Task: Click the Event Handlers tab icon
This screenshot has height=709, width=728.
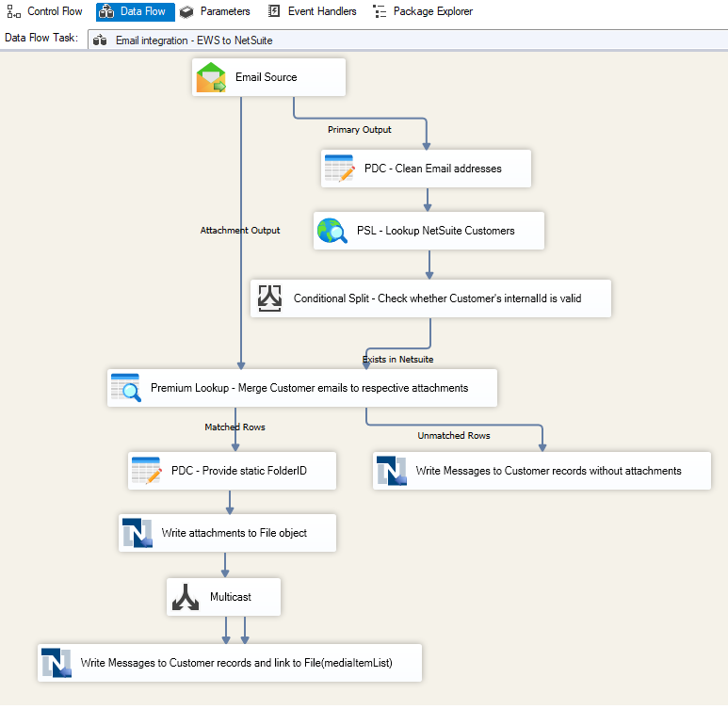Action: 274,11
